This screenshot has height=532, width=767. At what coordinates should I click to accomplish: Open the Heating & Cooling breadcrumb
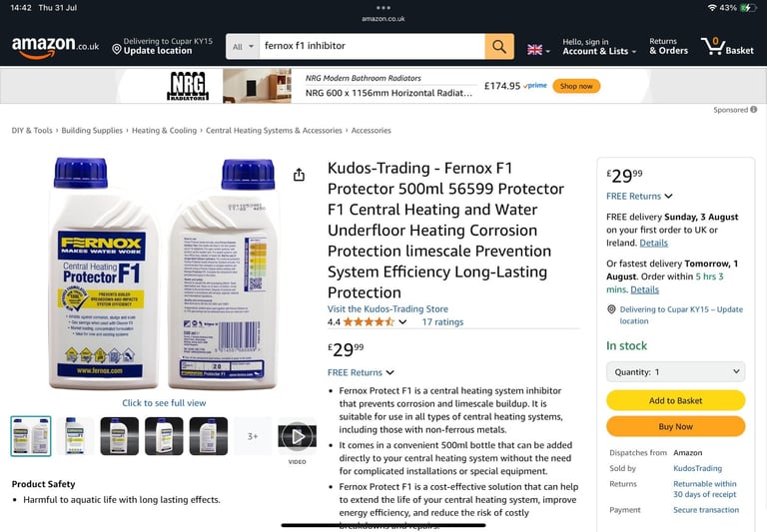(x=164, y=131)
